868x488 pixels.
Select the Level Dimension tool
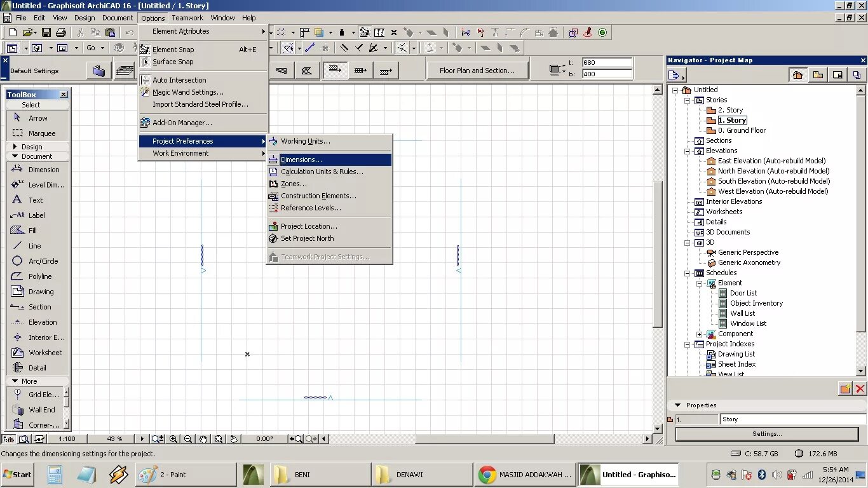pyautogui.click(x=38, y=185)
